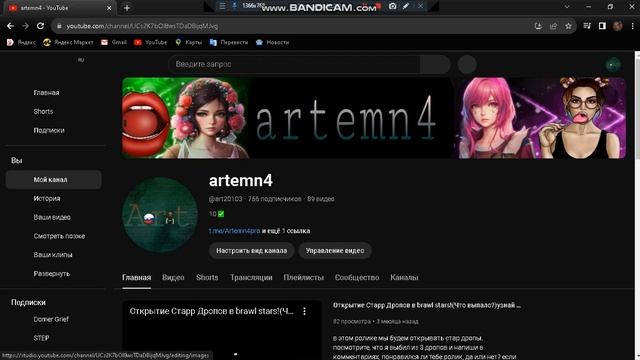Click the media control playlist icon
Viewport: 640px width, 360px height.
[587, 26]
